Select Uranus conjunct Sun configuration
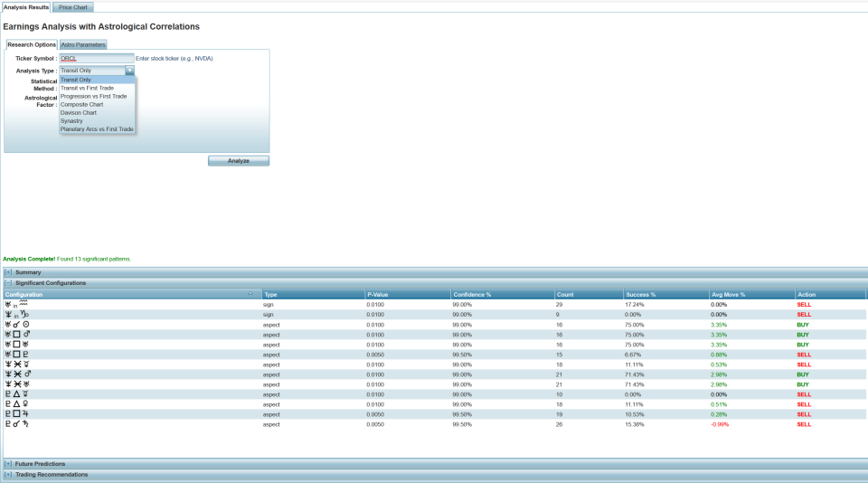This screenshot has width=868, height=483. (x=434, y=325)
